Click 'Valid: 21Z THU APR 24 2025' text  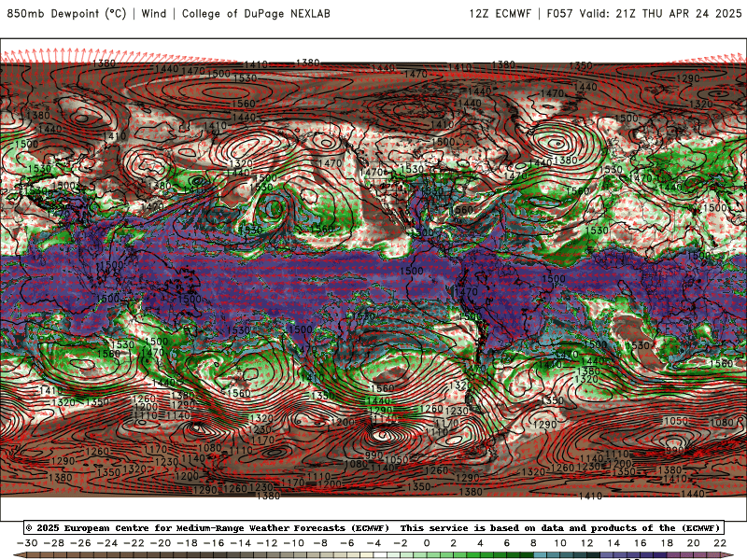pos(661,13)
